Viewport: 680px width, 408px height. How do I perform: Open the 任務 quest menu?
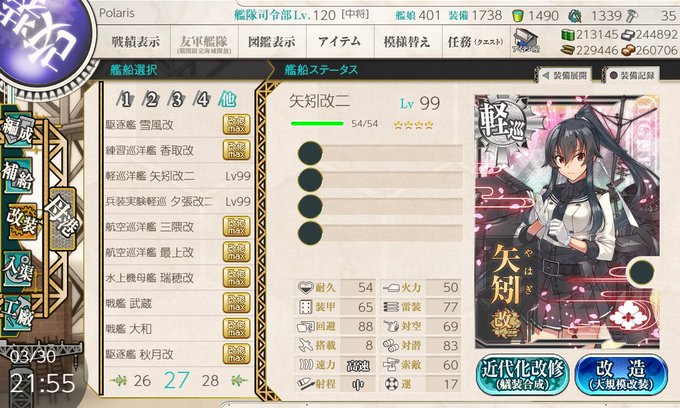click(476, 42)
